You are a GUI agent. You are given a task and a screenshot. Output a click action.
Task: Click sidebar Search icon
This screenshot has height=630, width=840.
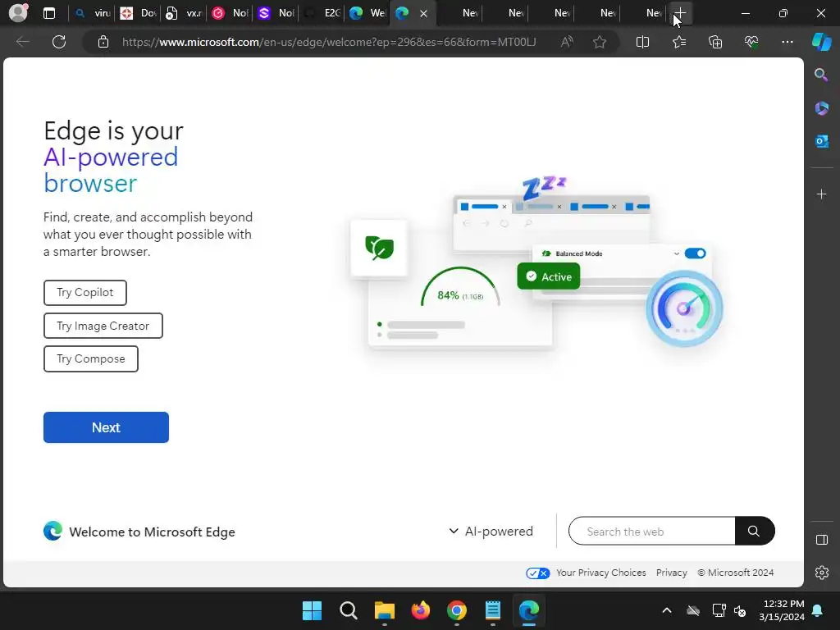point(821,75)
